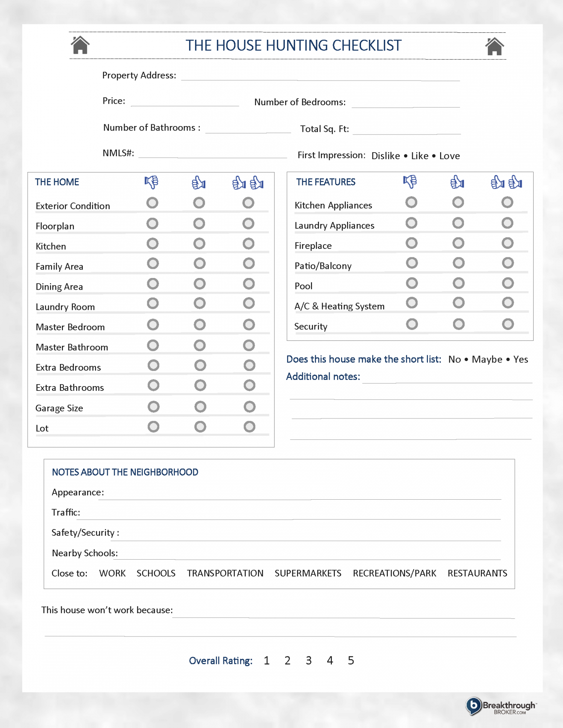Choose 'Love' for First Impression
Viewport: 563px width, 728px height.
[449, 156]
